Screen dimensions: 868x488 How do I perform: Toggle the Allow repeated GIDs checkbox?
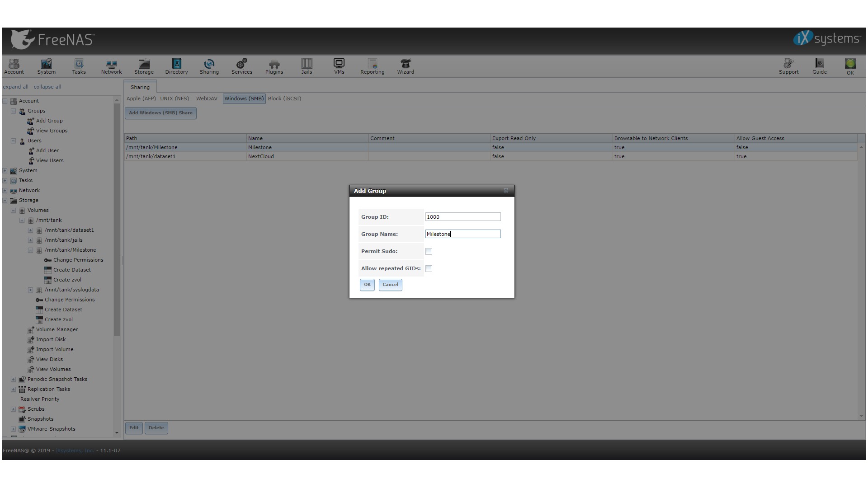429,269
